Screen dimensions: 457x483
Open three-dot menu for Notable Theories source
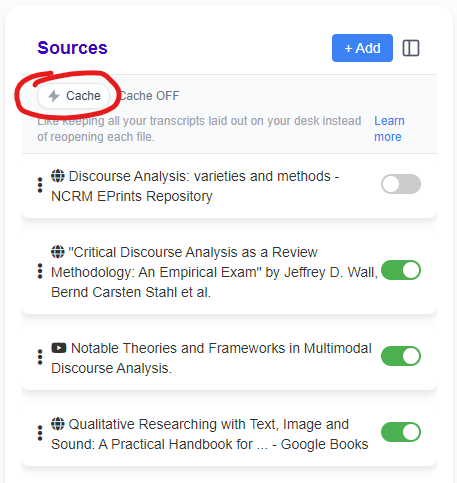40,357
